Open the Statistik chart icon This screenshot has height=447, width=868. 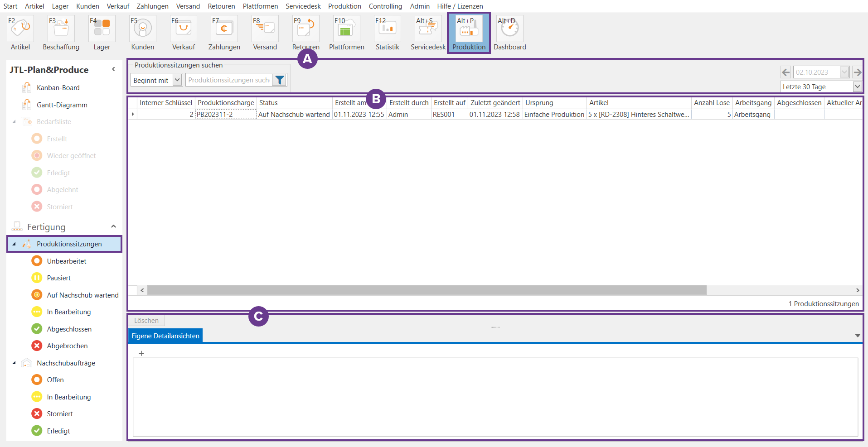(x=387, y=29)
